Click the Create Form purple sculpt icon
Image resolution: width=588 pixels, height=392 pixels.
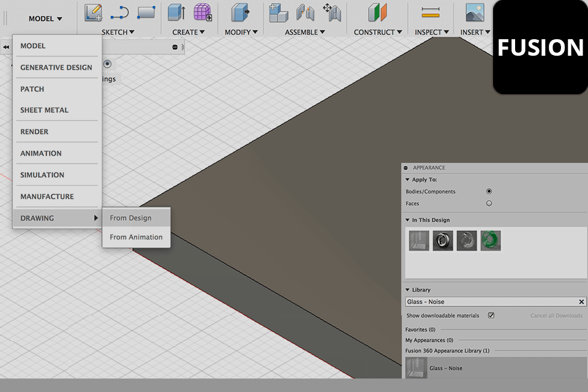pos(202,12)
